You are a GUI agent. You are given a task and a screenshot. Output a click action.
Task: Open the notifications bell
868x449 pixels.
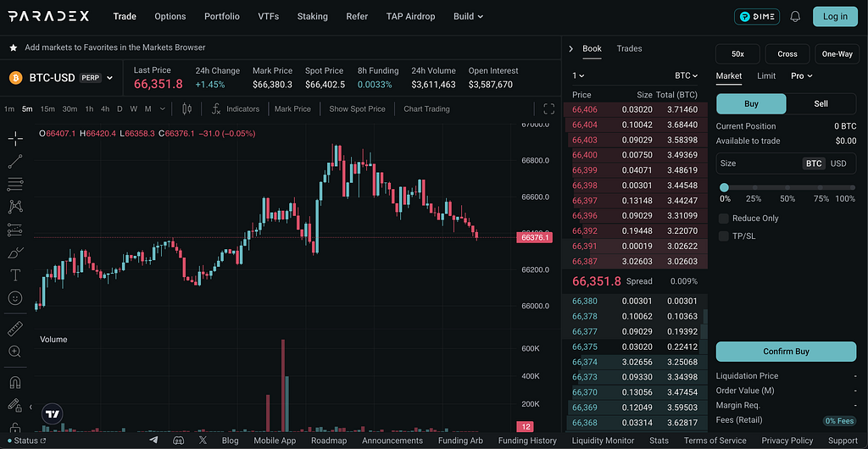point(795,17)
